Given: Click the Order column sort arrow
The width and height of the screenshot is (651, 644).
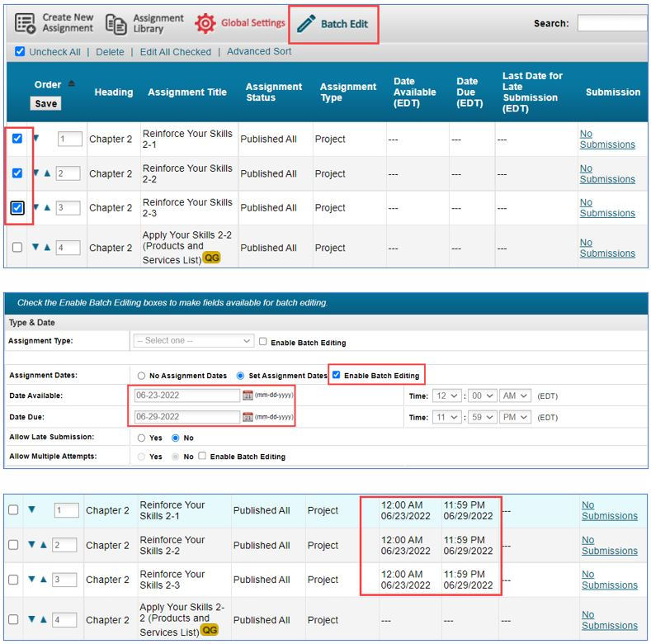Looking at the screenshot, I should (x=70, y=84).
